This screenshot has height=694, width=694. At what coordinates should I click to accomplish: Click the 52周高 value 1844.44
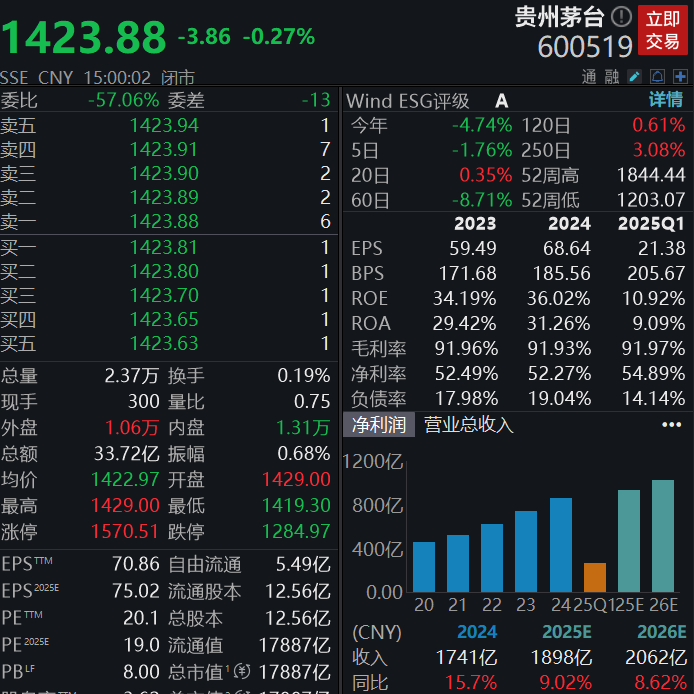651,175
